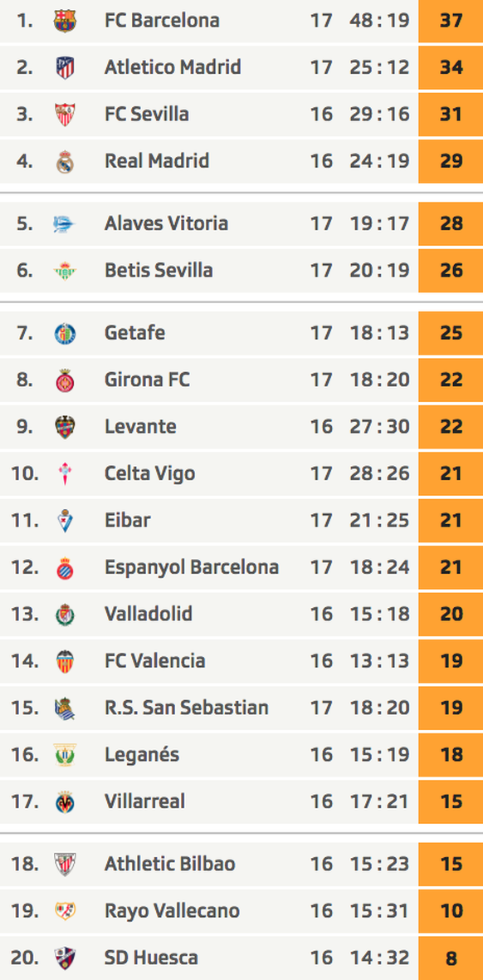Open the Espanyol Barcelona team link
Viewport: 483px width, 980px height.
click(x=192, y=567)
